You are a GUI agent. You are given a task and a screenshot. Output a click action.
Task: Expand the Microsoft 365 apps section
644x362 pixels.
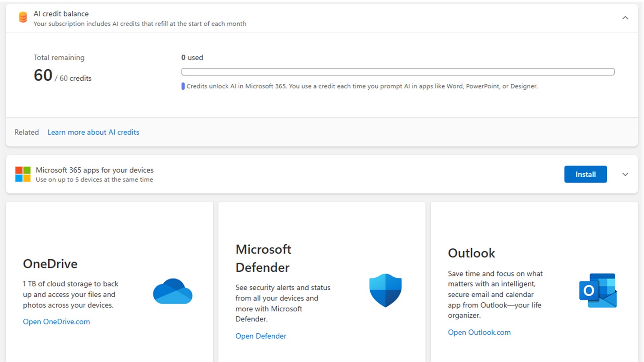[625, 174]
